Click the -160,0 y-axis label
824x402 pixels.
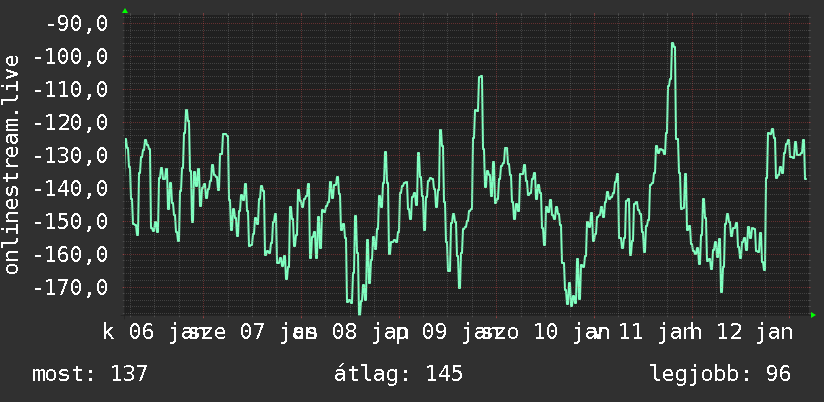(71, 255)
